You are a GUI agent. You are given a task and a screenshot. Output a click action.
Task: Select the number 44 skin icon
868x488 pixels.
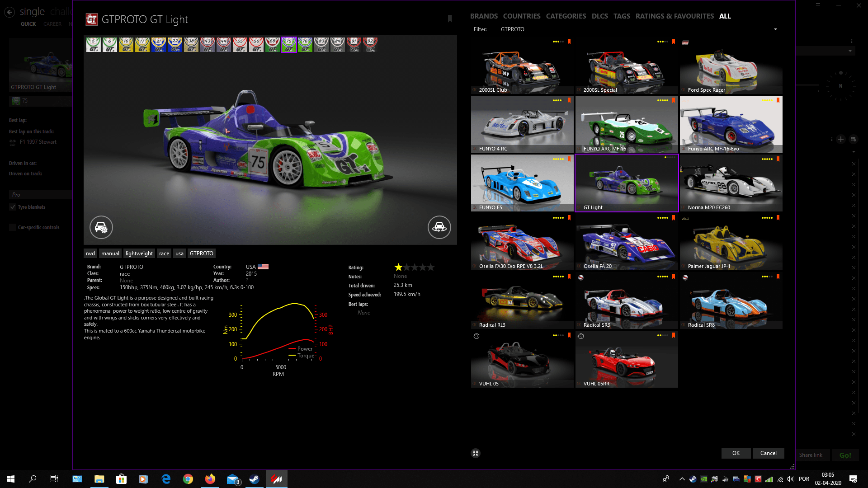pos(224,45)
